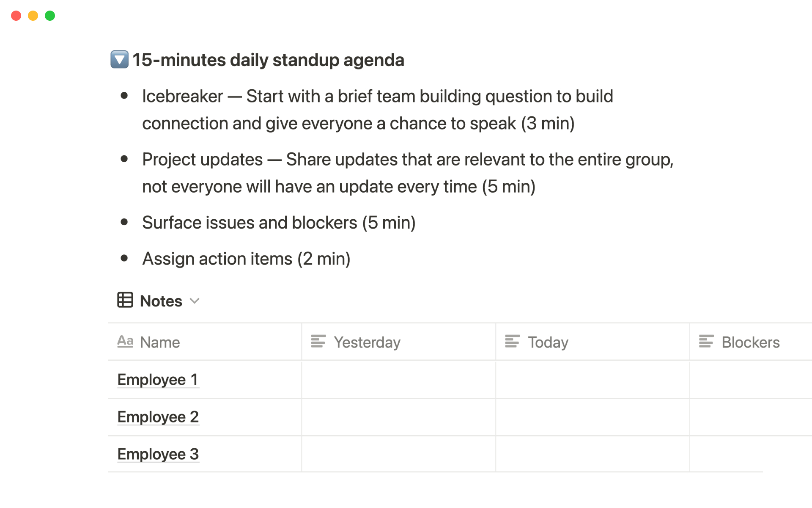This screenshot has height=508, width=812.
Task: Click the Blockers column text icon
Action: pos(706,341)
